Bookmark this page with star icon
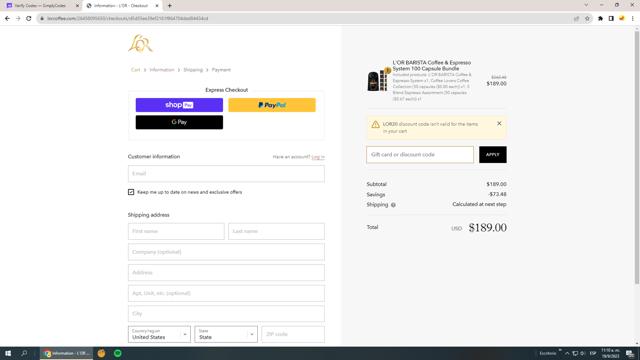 point(587,18)
